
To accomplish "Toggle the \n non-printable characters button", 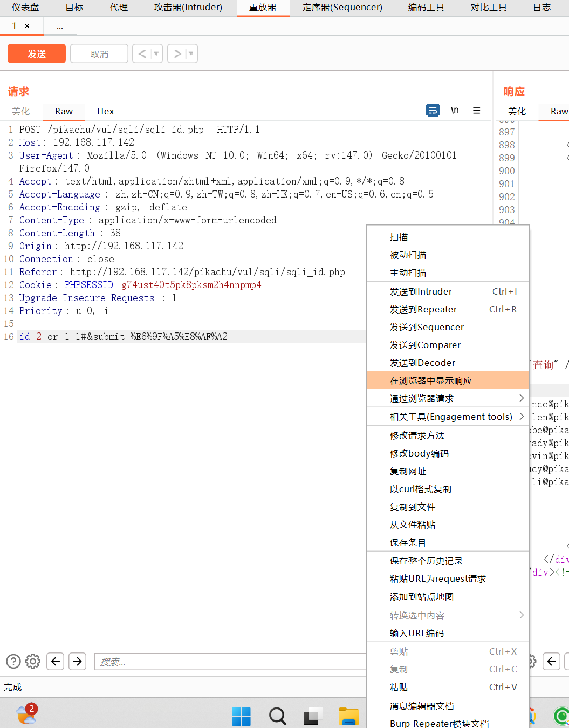I will pos(455,110).
